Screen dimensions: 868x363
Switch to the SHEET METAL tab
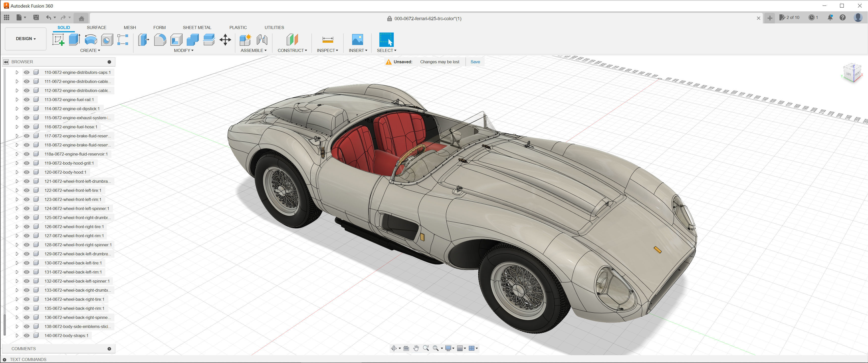197,28
